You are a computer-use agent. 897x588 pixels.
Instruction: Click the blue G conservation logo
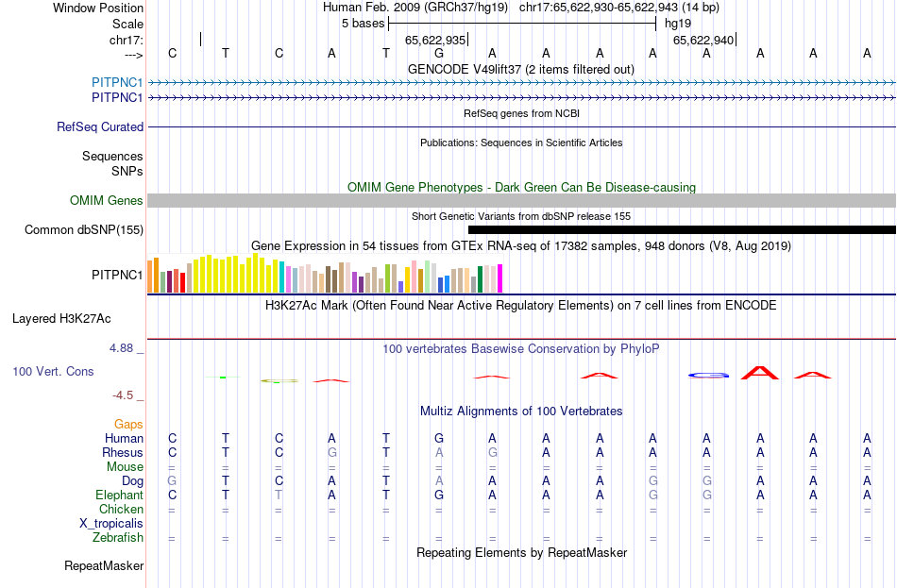click(709, 376)
